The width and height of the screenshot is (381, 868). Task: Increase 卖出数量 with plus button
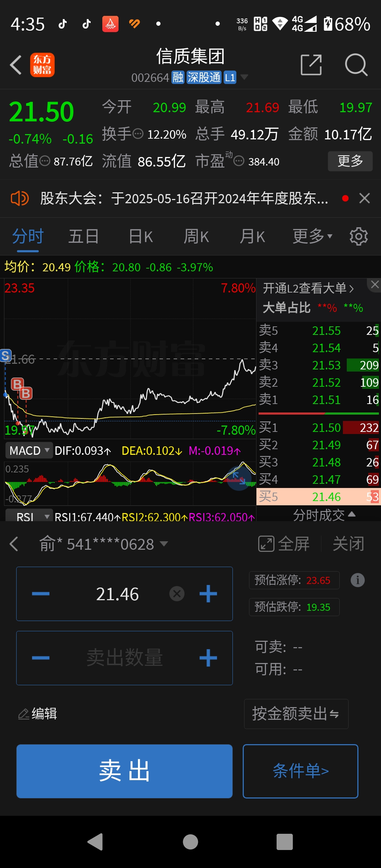208,658
